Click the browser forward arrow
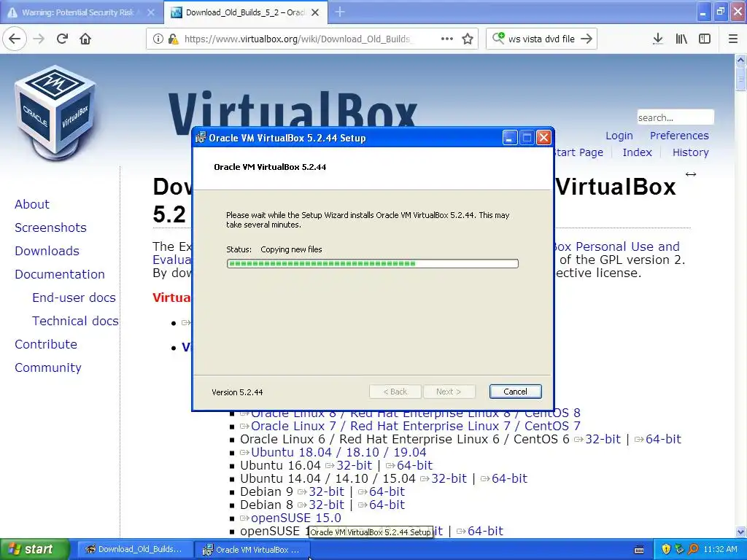This screenshot has width=747, height=560. (x=39, y=39)
